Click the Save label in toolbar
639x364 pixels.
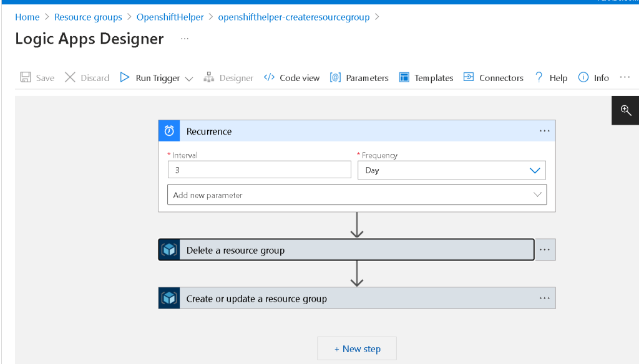(45, 78)
